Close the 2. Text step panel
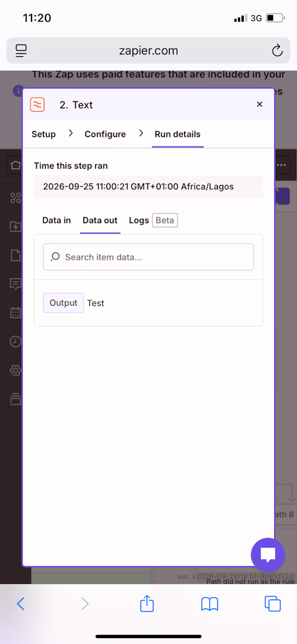297x644 pixels. 259,104
